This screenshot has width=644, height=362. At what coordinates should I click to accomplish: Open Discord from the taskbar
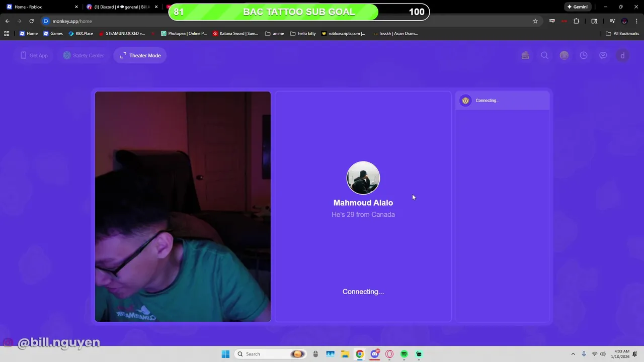coord(375,354)
